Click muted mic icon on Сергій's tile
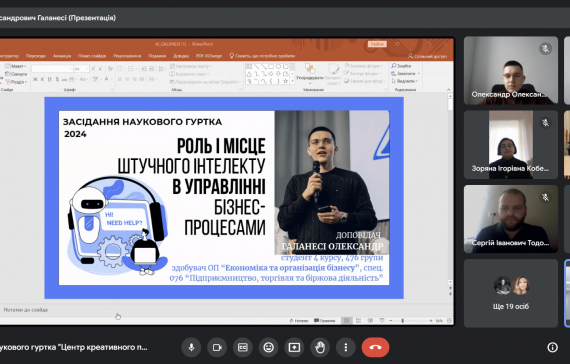 [545, 197]
